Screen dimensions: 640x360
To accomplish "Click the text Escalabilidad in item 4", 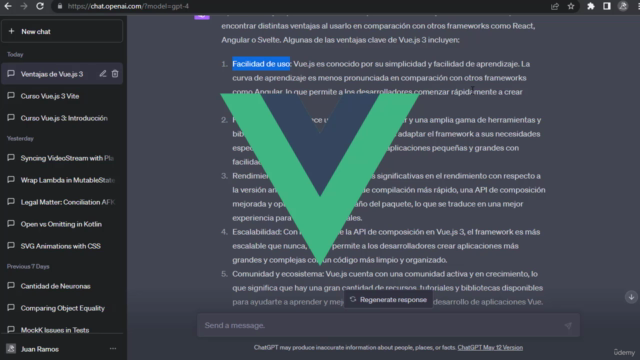I will click(x=257, y=232).
